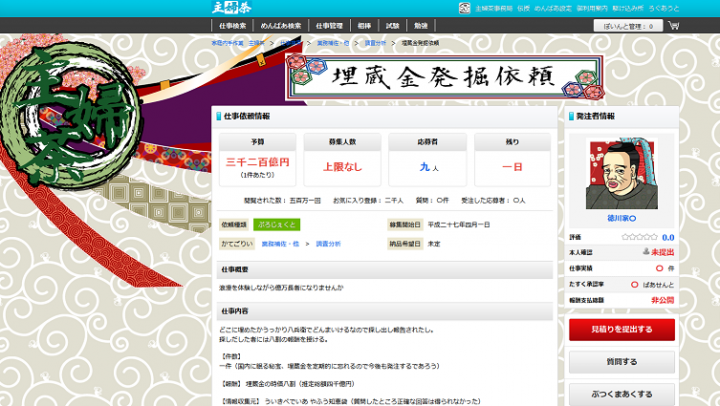Image resolution: width=720 pixels, height=406 pixels.
Task: Open the 試験 menu item
Action: pyautogui.click(x=392, y=26)
